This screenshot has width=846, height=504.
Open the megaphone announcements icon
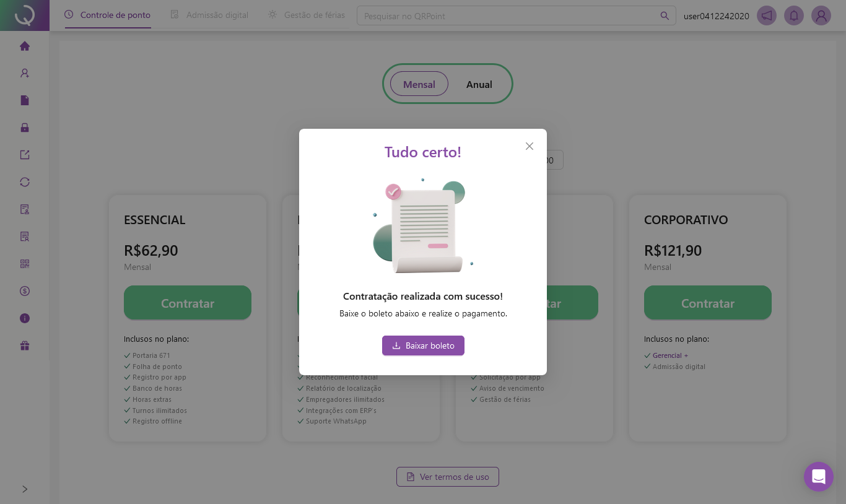pos(767,15)
